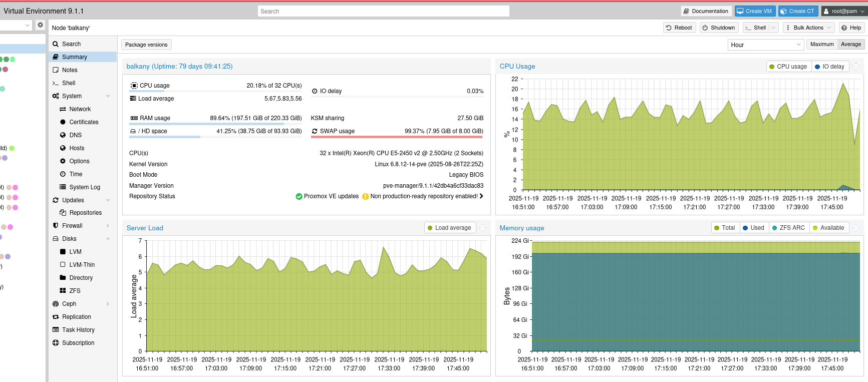Open the Firewall shield menu item
The image size is (868, 382).
click(x=72, y=226)
